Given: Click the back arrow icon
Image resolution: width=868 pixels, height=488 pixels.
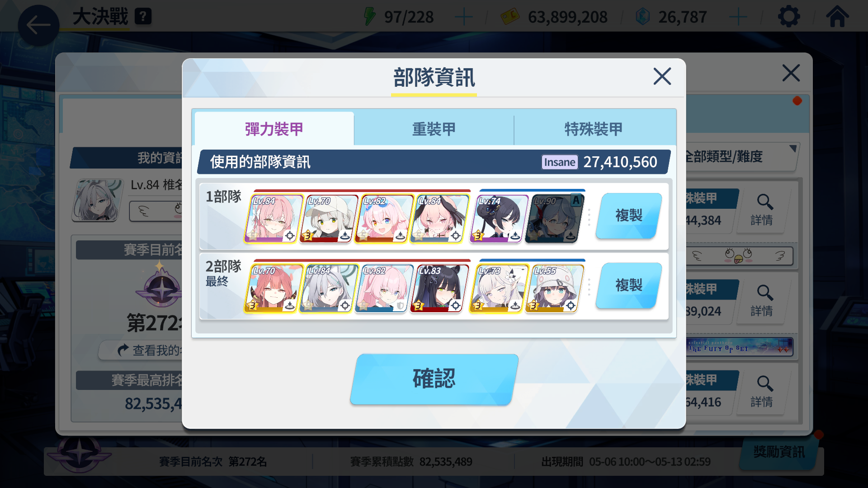Looking at the screenshot, I should click(x=38, y=25).
